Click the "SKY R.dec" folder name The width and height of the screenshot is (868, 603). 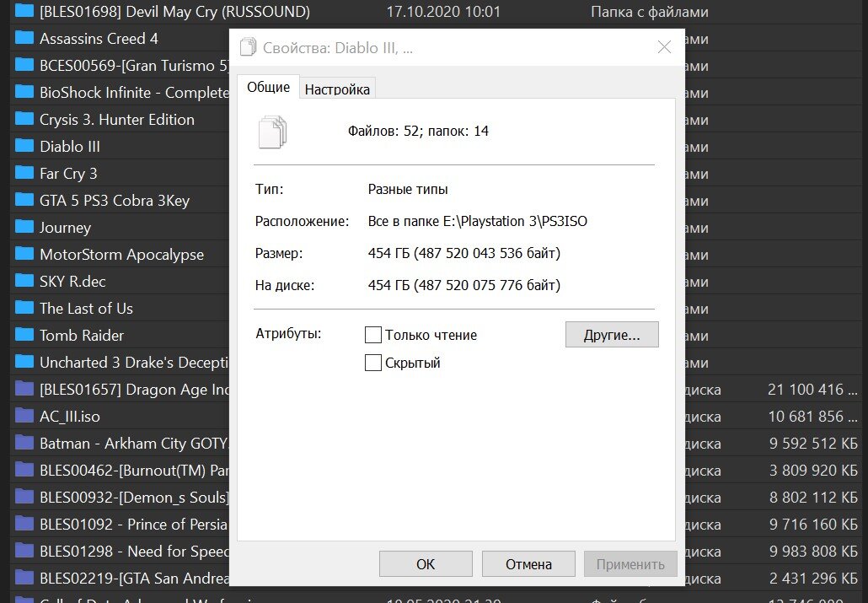[x=72, y=281]
